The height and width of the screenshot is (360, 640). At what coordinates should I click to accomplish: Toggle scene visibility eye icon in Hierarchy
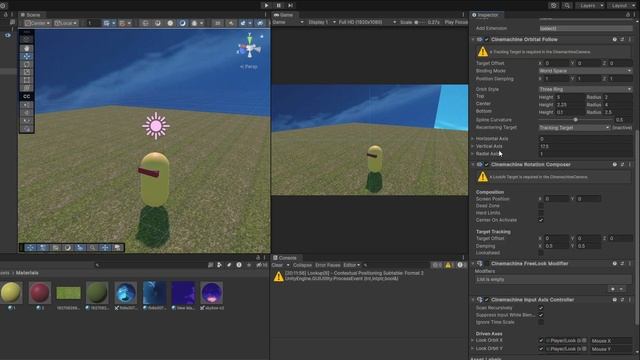coord(8,36)
